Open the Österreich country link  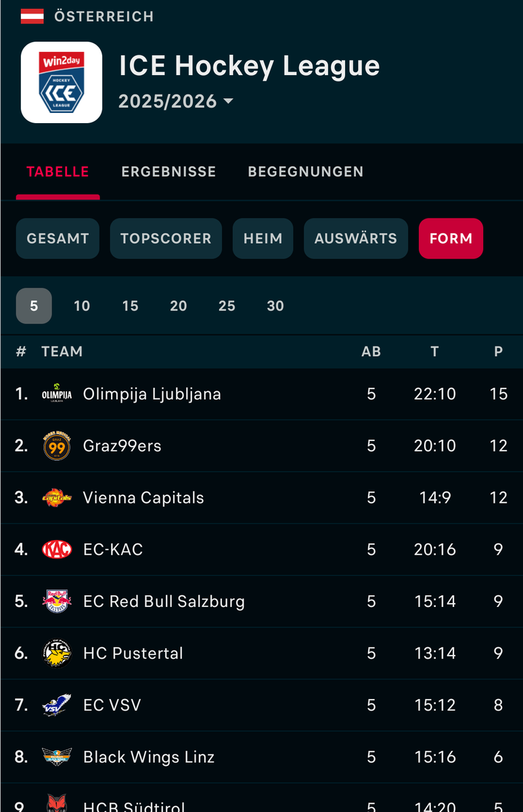point(104,16)
